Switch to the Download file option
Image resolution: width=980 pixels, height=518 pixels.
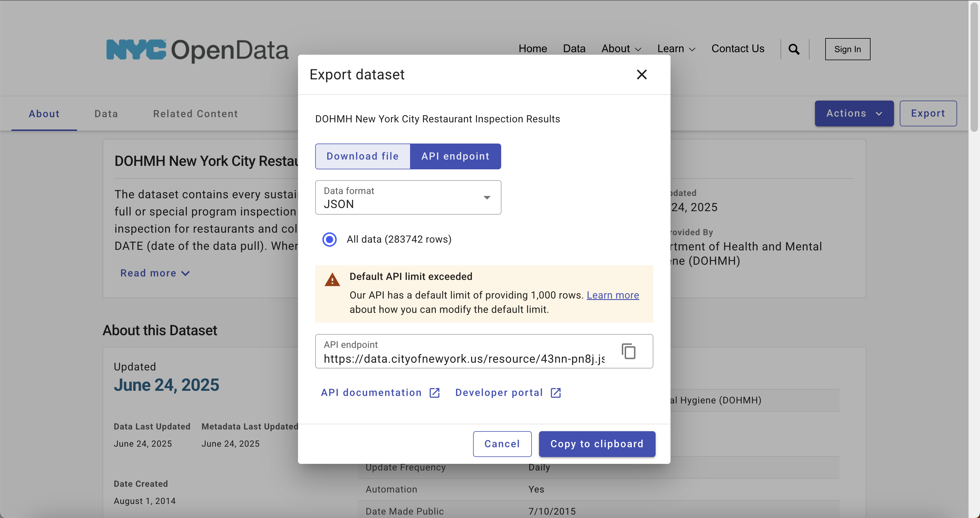pos(362,156)
